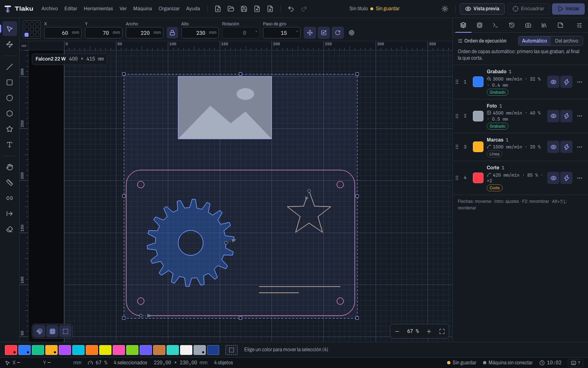Click the undo arrow icon
The image size is (588, 368).
(291, 9)
